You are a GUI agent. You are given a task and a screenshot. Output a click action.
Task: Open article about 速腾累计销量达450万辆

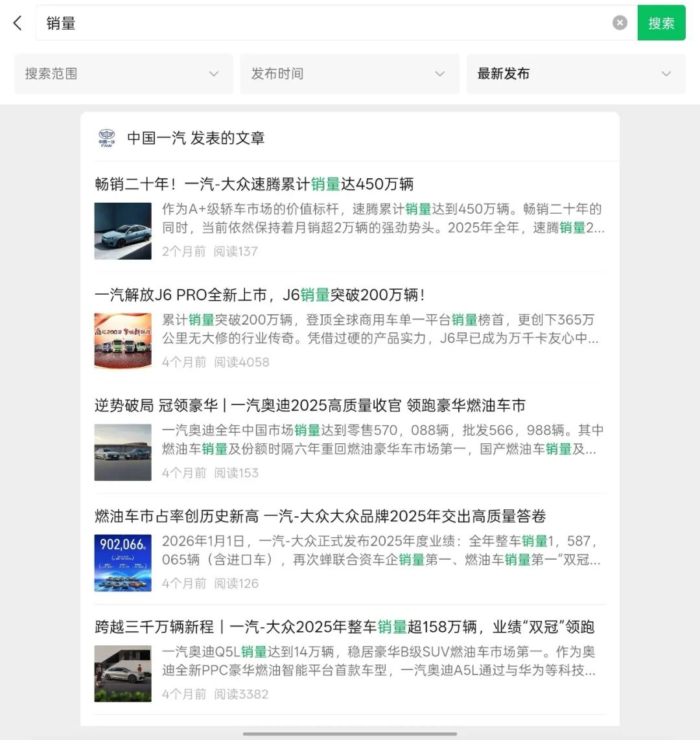pyautogui.click(x=254, y=184)
